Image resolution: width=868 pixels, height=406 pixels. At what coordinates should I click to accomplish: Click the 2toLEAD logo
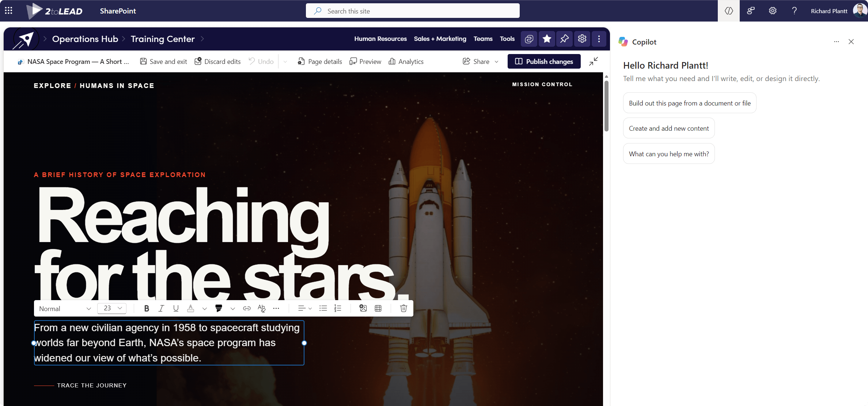click(55, 11)
